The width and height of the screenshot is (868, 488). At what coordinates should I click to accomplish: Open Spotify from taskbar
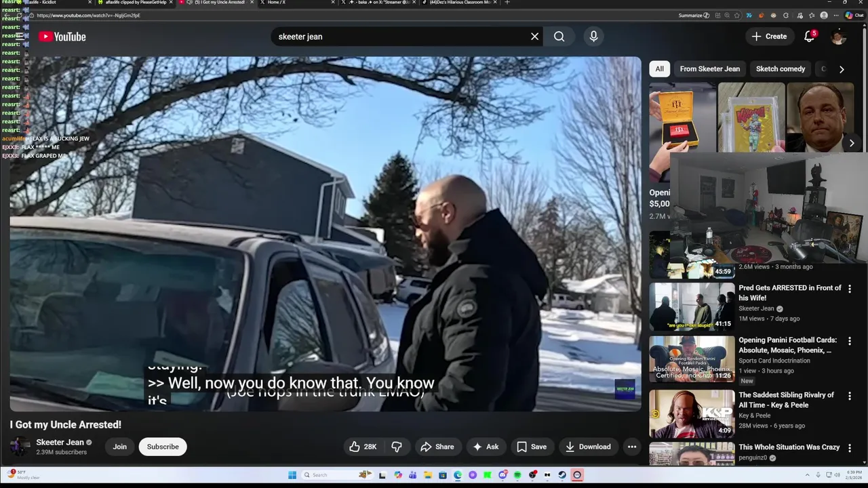pyautogui.click(x=517, y=475)
